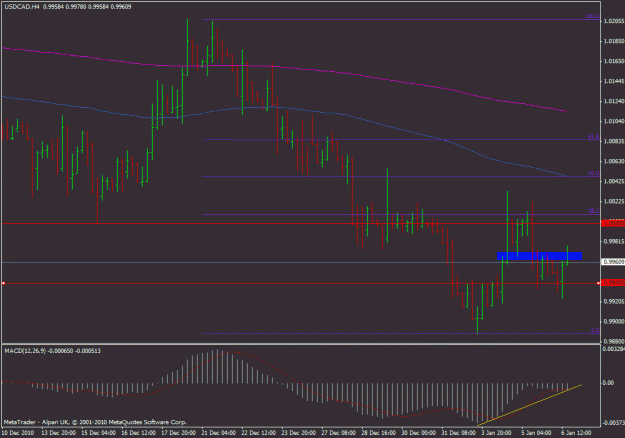Viewport: 625px width, 438px height.
Task: Click the 16 Dec 12:00 date label
Action: coord(138,432)
